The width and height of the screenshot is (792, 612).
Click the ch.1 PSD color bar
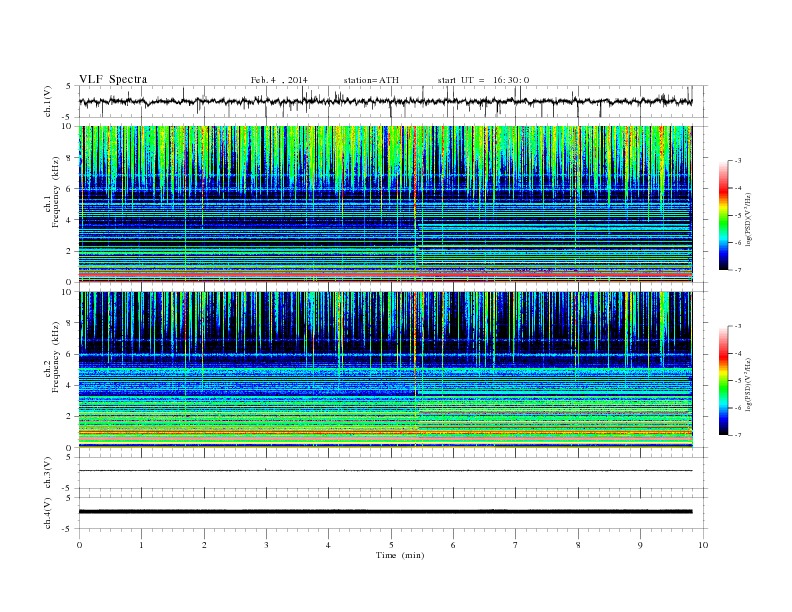pyautogui.click(x=723, y=215)
